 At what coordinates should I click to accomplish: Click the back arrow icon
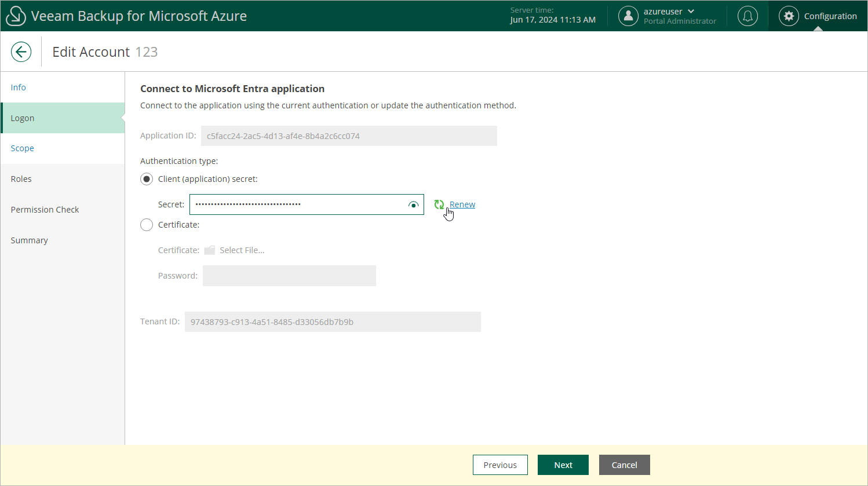(21, 52)
